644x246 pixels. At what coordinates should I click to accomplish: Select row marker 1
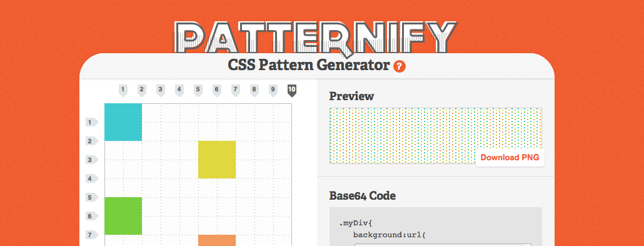click(x=92, y=122)
